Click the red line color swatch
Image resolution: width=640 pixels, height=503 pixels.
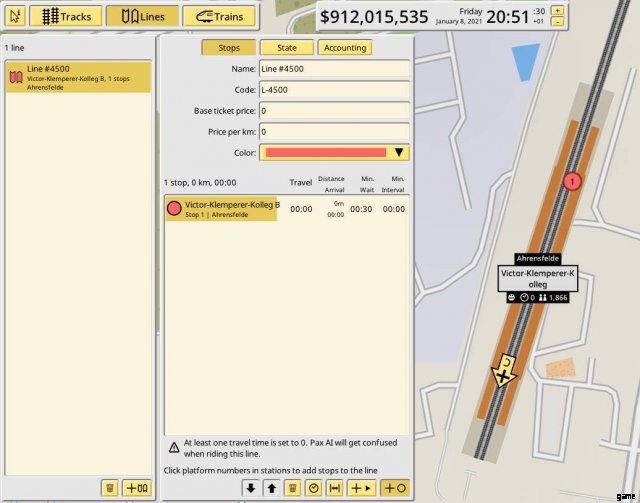(x=324, y=153)
